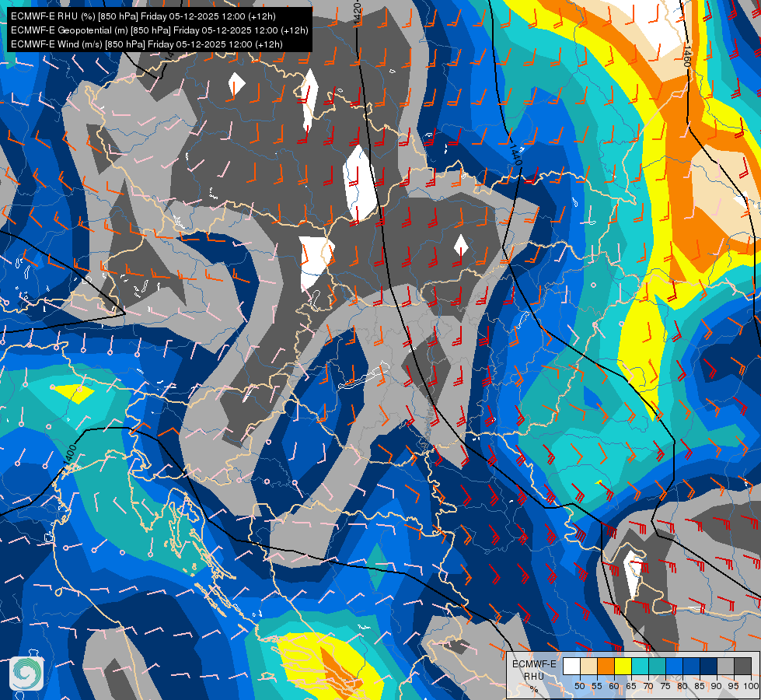Click the legend tick value 70

click(648, 686)
